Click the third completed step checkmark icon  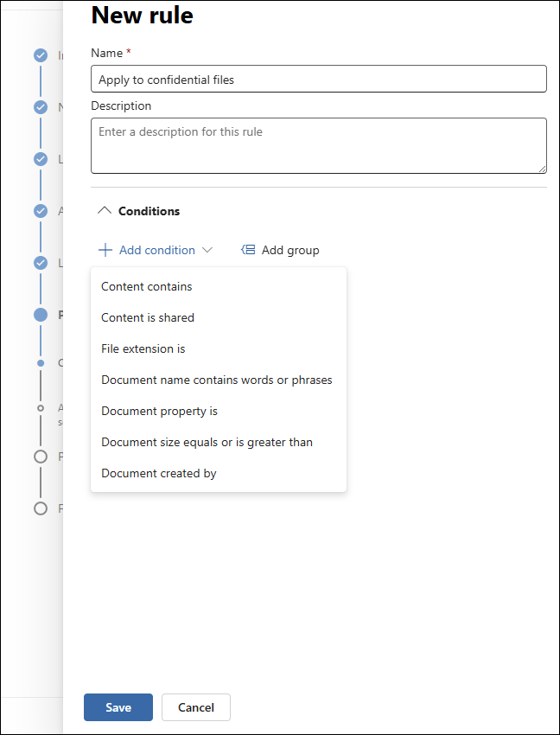click(x=41, y=159)
